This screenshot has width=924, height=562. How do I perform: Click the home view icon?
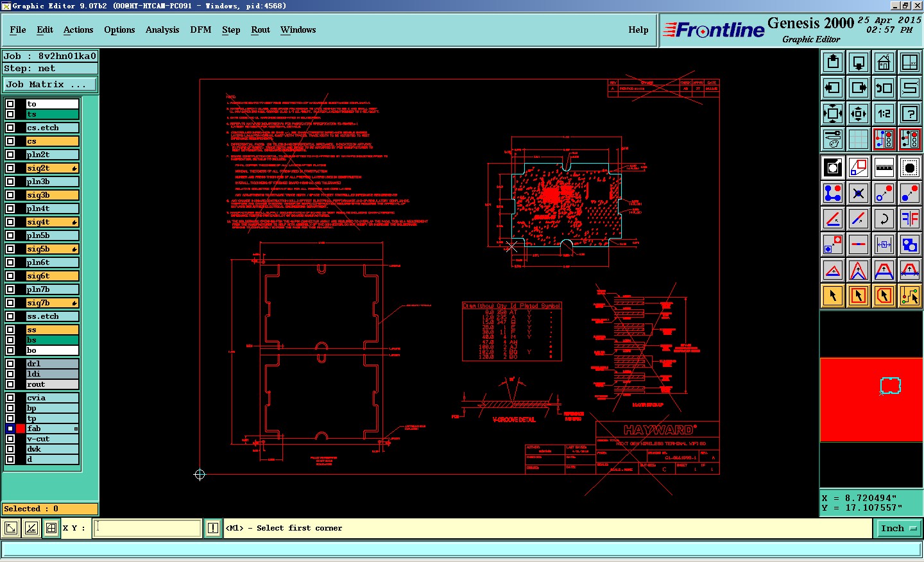coord(884,62)
